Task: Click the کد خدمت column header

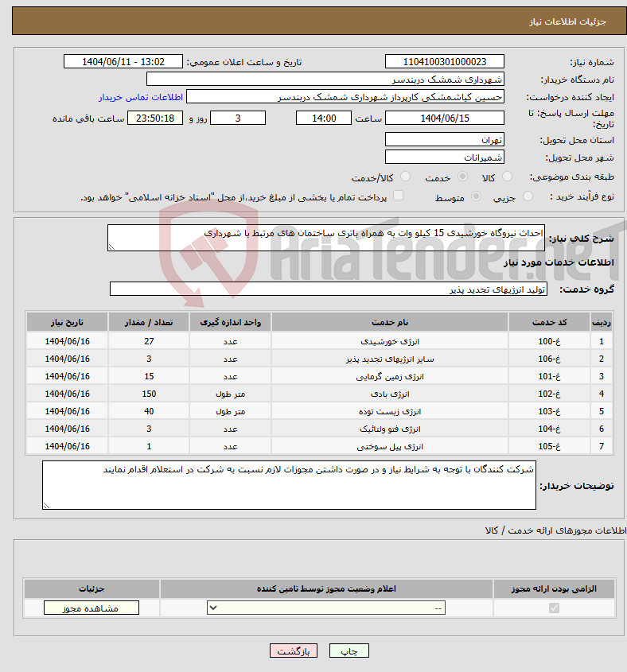Action: click(x=549, y=322)
